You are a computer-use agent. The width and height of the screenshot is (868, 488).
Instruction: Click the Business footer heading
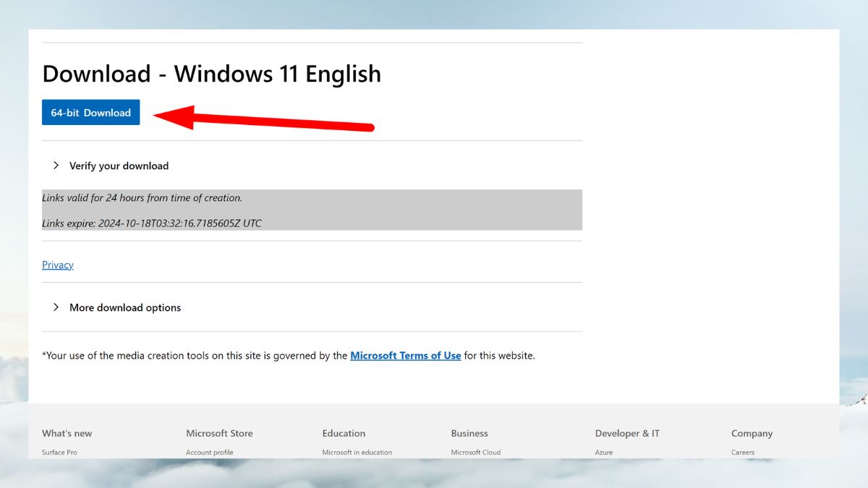[469, 433]
